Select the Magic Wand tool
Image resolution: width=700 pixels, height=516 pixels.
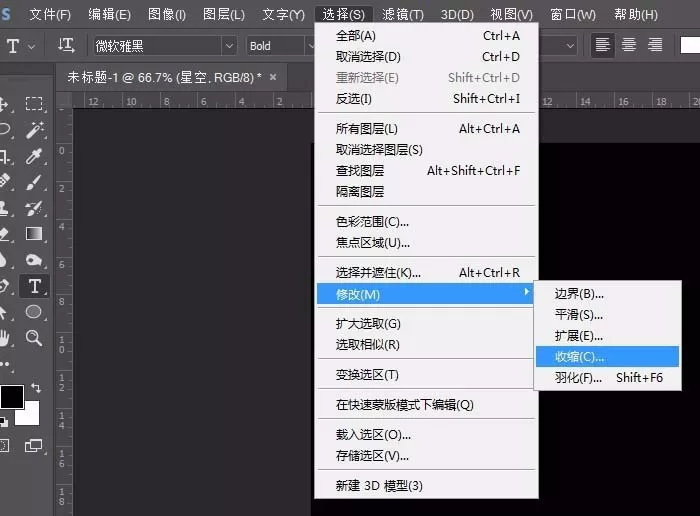point(34,129)
